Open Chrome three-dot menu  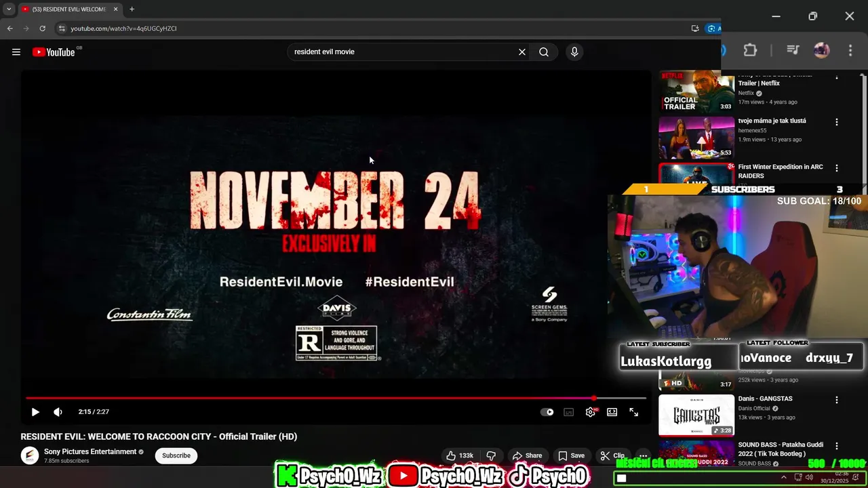click(850, 51)
